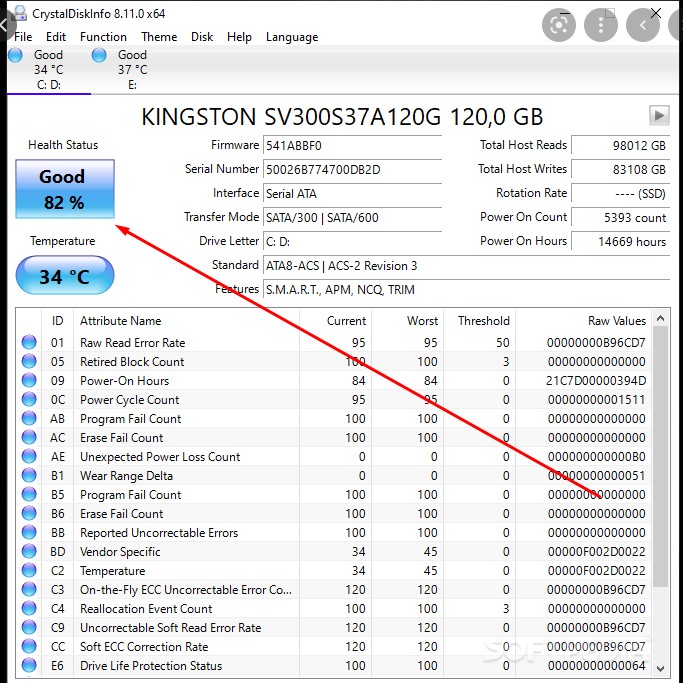Click status orb for Soft ECC Correction Rate
683x683 pixels.
pos(29,646)
